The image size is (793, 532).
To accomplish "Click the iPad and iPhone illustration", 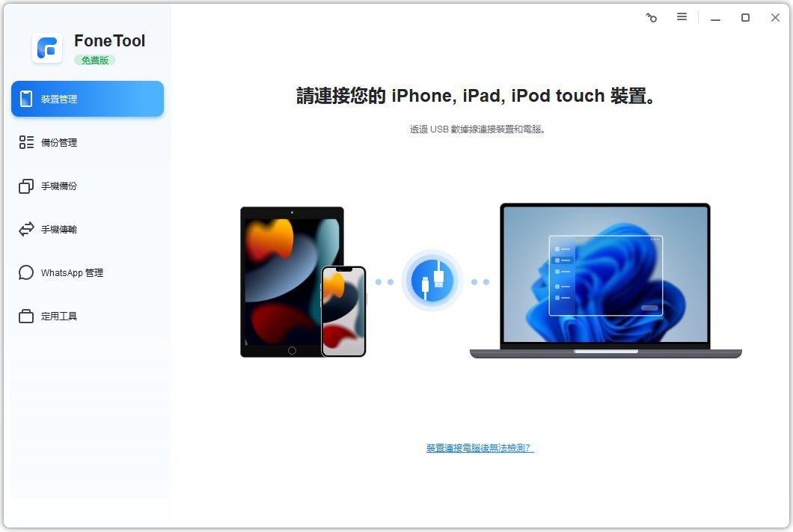I will [304, 281].
